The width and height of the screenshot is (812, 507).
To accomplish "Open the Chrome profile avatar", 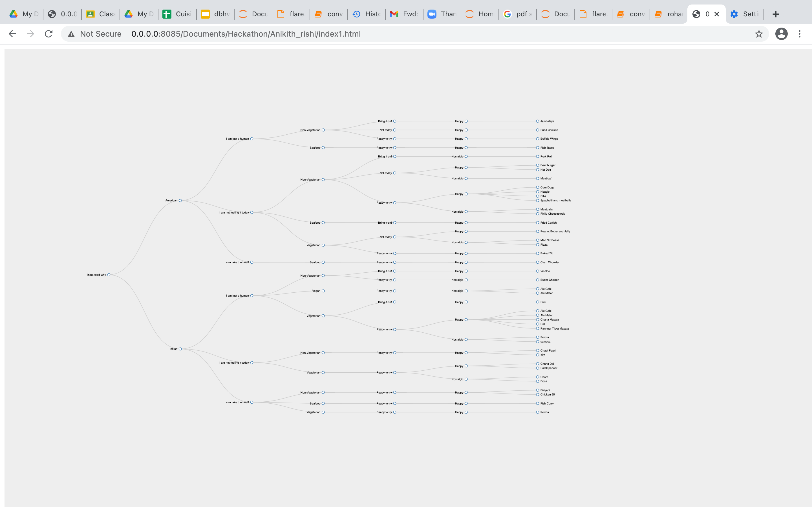I will click(781, 34).
